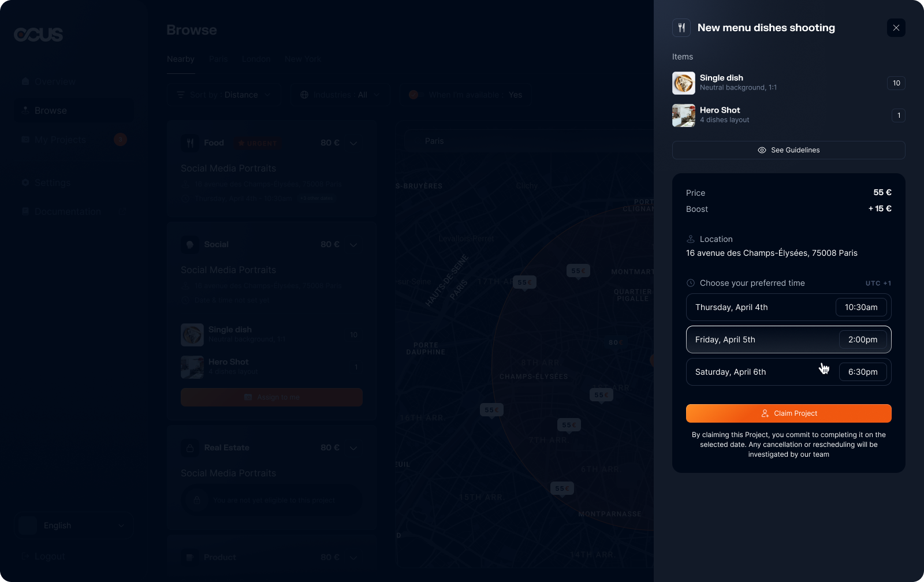Select Friday, April 5th time slot
This screenshot has height=582, width=924.
pyautogui.click(x=788, y=339)
